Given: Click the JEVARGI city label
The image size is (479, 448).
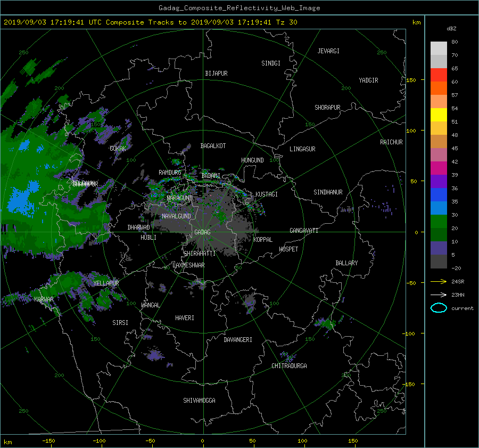Looking at the screenshot, I should click(x=328, y=51).
